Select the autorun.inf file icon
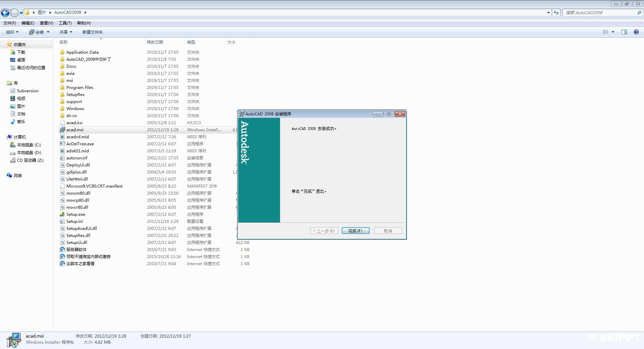The width and height of the screenshot is (644, 349). 62,158
